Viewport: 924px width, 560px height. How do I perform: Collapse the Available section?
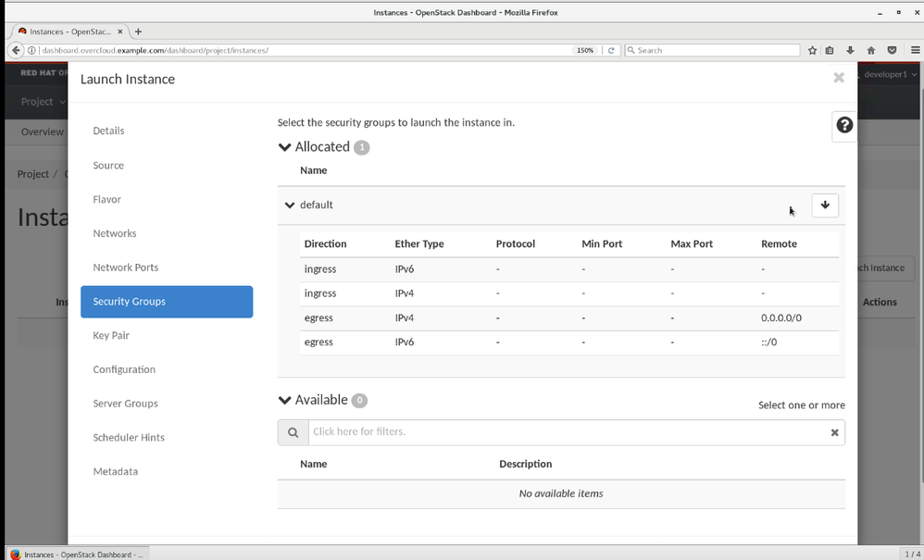[285, 400]
